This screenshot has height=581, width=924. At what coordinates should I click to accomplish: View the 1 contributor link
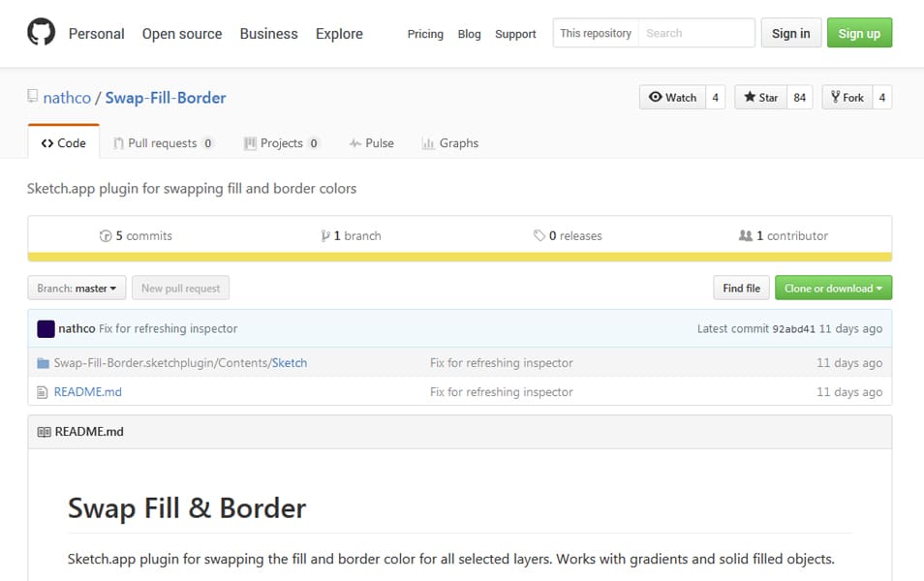(784, 235)
